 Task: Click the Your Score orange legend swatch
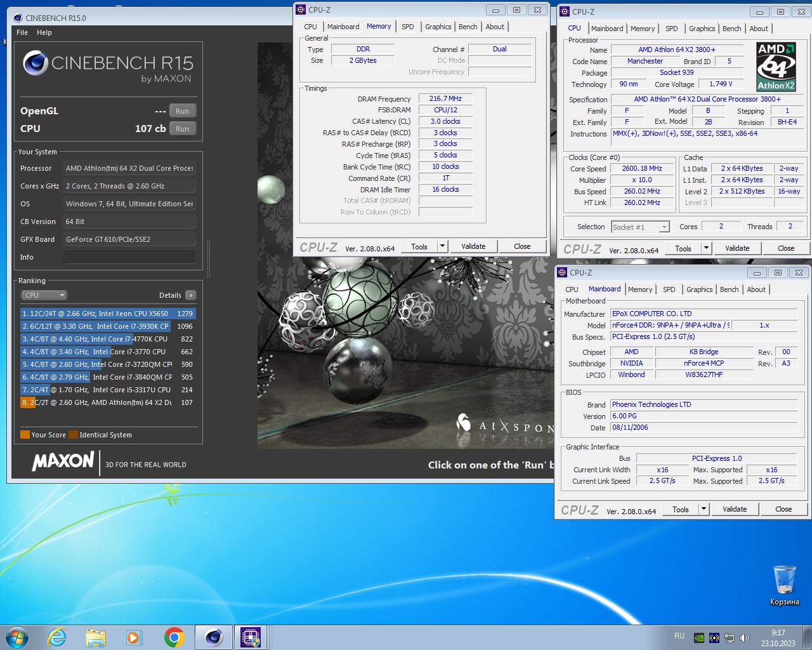(x=25, y=435)
